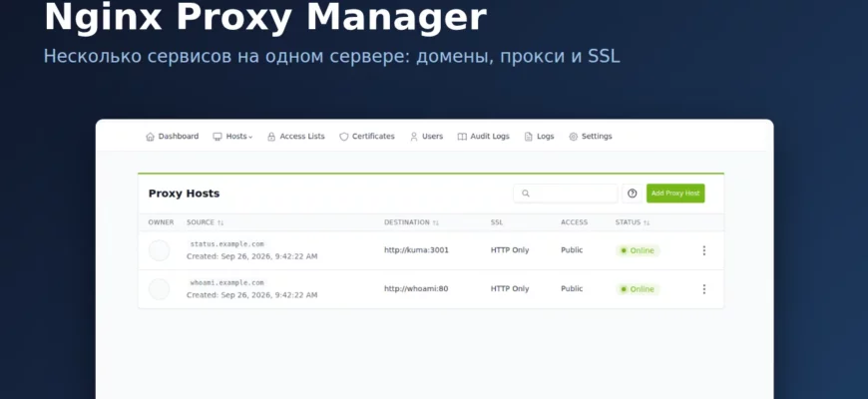Screen dimensions: 868x399
Task: Focus the proxy hosts search field
Action: pos(565,194)
